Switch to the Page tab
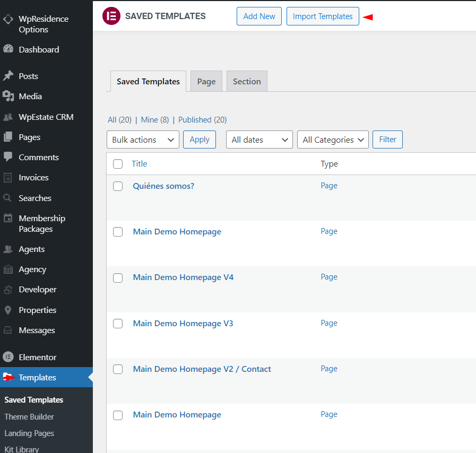 tap(206, 81)
